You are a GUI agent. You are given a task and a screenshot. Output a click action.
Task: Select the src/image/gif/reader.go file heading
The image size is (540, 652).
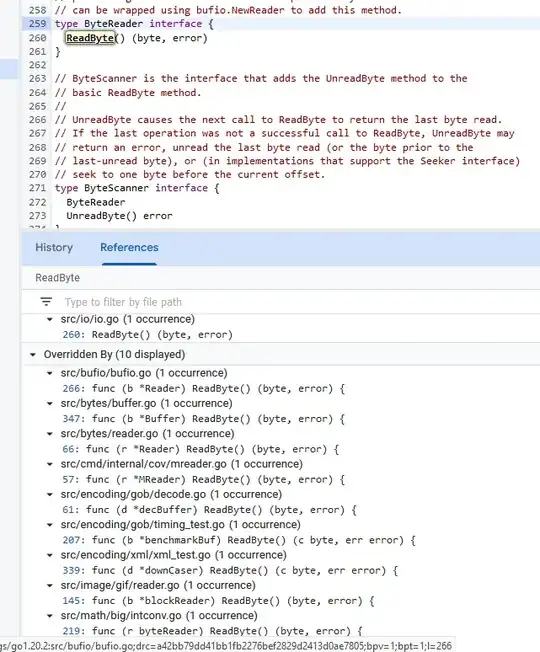158,585
